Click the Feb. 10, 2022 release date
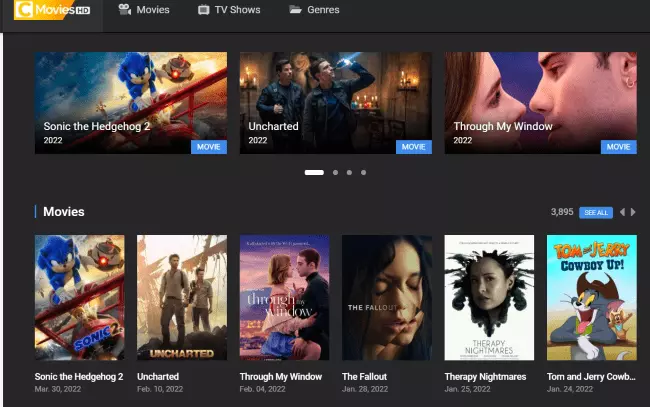 pos(160,389)
